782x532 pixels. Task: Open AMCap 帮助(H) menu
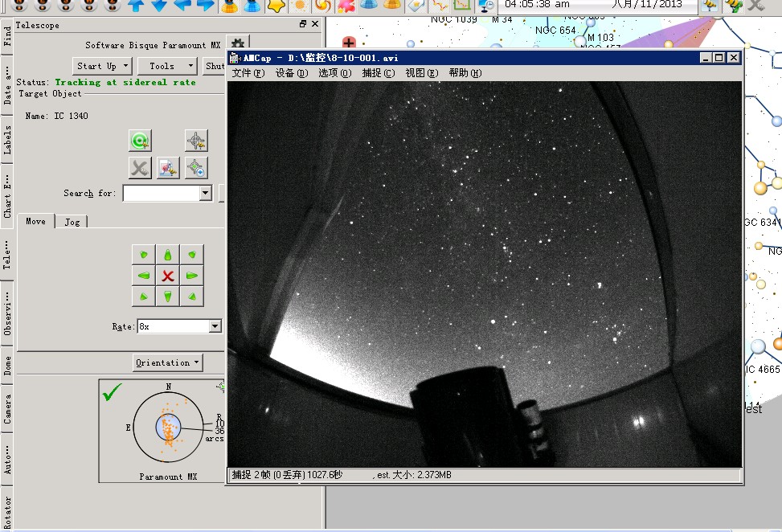[465, 73]
